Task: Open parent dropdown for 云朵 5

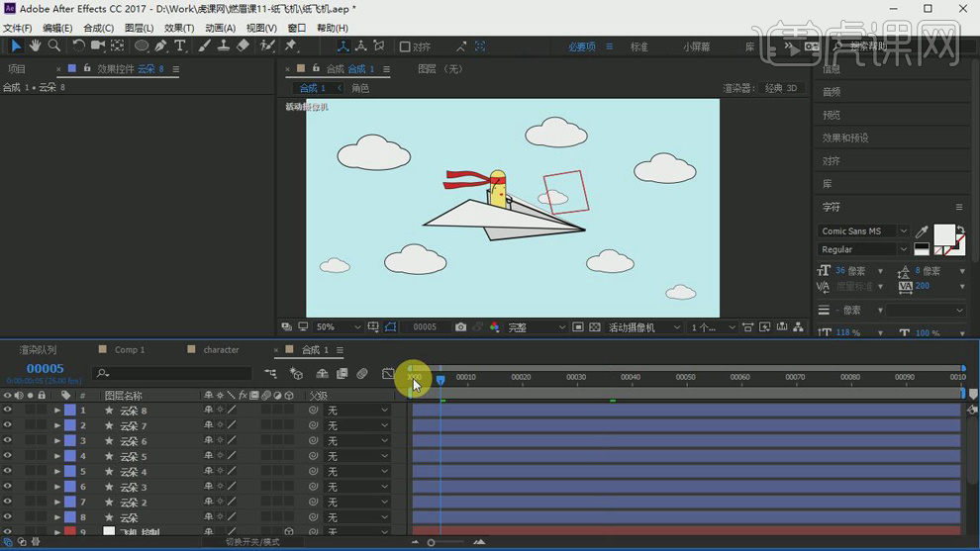Action: [x=357, y=456]
